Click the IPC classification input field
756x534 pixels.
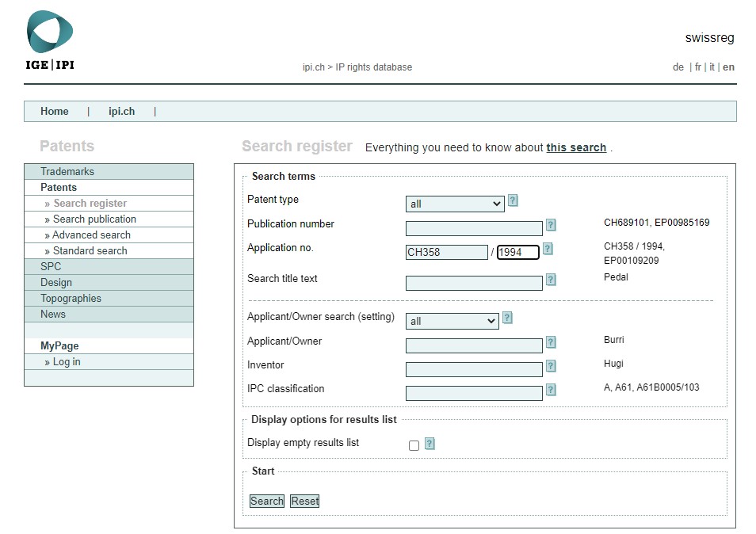[x=474, y=393]
